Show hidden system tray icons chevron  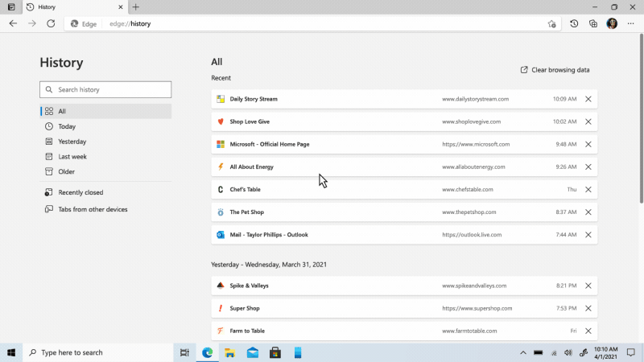(x=522, y=352)
